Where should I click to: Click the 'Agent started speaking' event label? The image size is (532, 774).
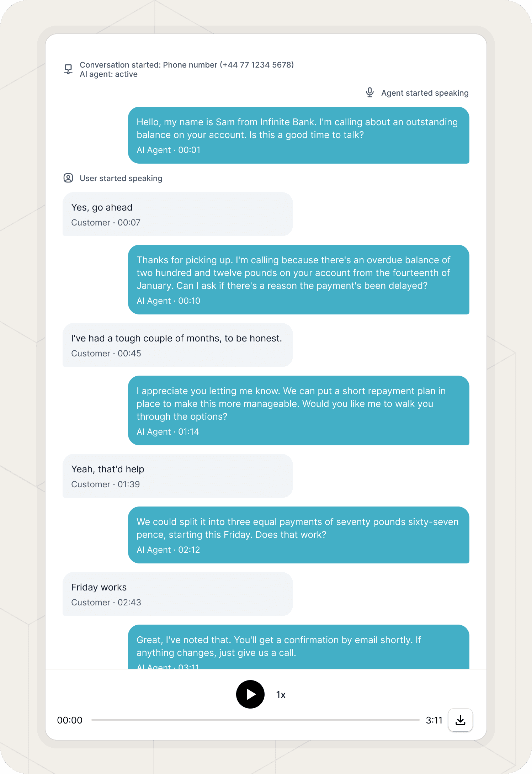pyautogui.click(x=425, y=93)
